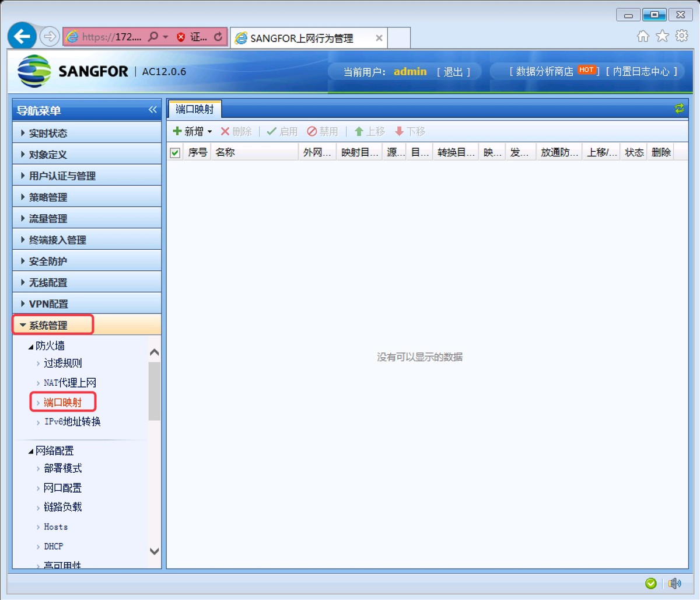Open Hosts in the tree
Screen dimensions: 700x600
coord(55,526)
